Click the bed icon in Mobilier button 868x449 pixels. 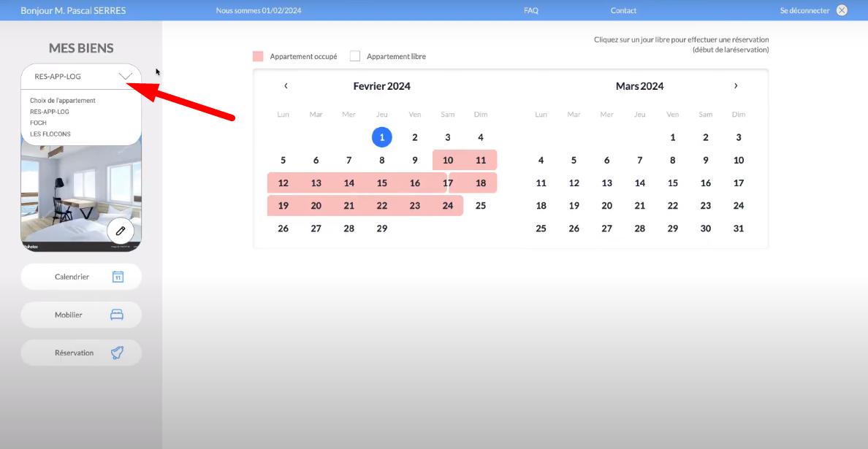tap(117, 315)
